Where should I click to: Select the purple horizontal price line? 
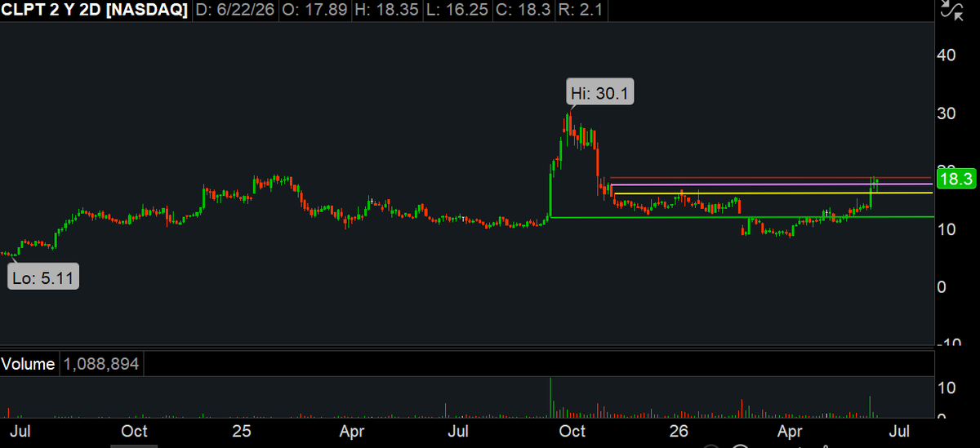[x=773, y=185]
